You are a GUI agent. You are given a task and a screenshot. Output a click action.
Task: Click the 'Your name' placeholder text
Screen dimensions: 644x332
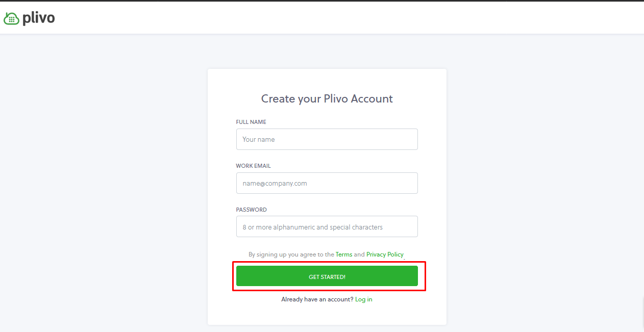pos(259,139)
